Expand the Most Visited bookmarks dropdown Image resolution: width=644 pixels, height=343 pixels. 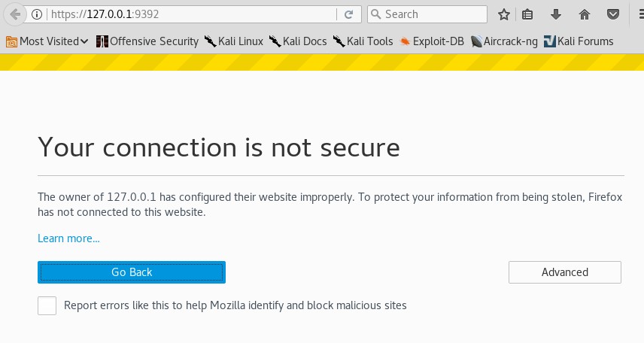pyautogui.click(x=47, y=41)
